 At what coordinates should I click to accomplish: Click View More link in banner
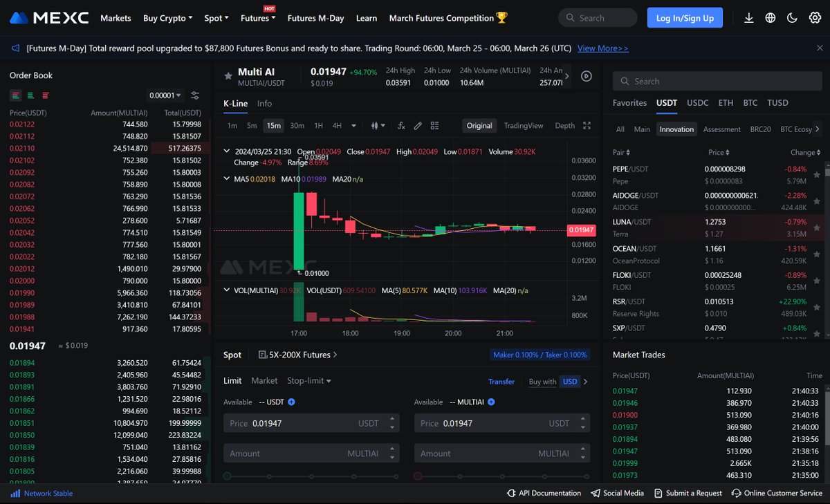(603, 48)
